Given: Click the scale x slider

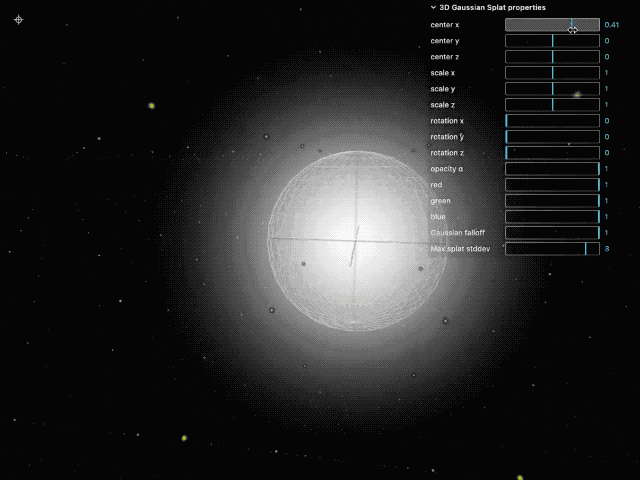Looking at the screenshot, I should click(x=552, y=73).
